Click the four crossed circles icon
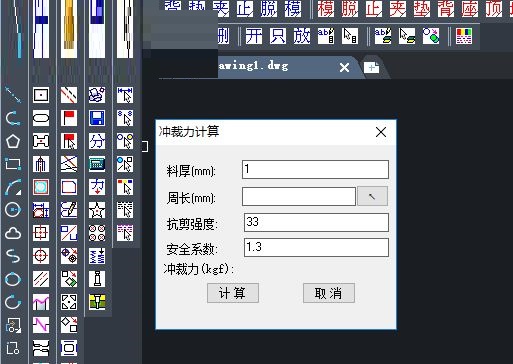This screenshot has height=364, width=513. [x=97, y=233]
